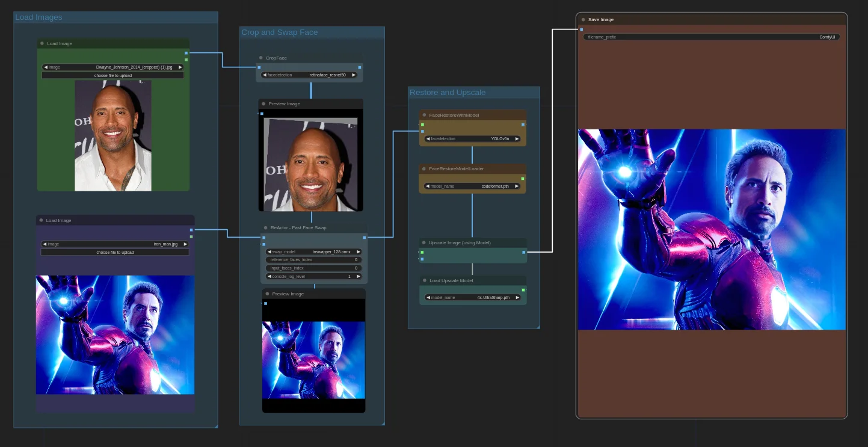This screenshot has width=868, height=447.
Task: Click the FaceRestoreWithModel output port
Action: coord(523,125)
